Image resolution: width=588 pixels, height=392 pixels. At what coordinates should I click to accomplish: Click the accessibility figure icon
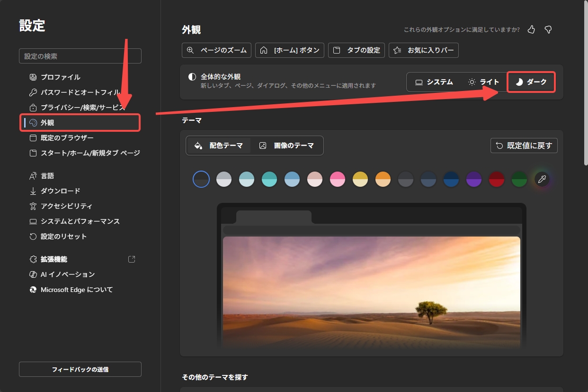[33, 206]
